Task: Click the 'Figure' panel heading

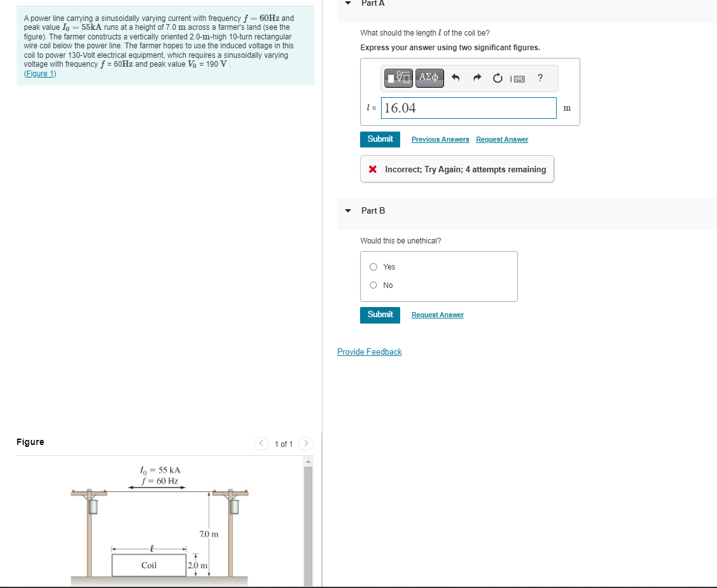Action: [30, 442]
